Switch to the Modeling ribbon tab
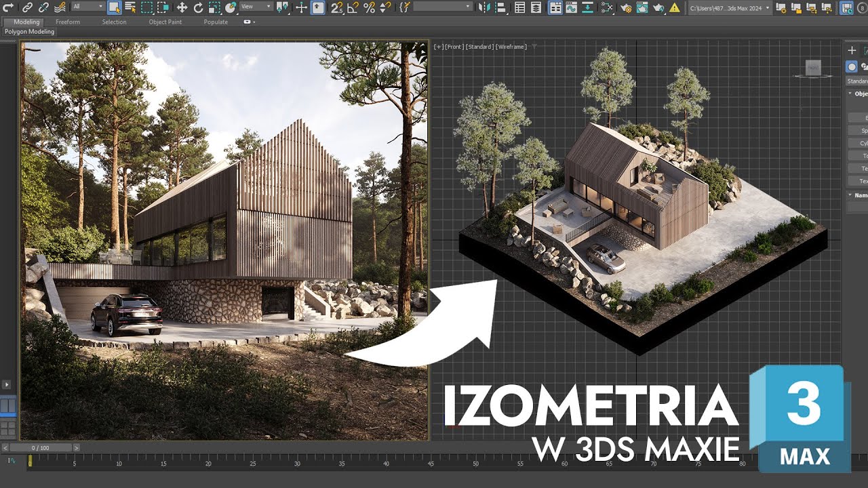 point(26,22)
